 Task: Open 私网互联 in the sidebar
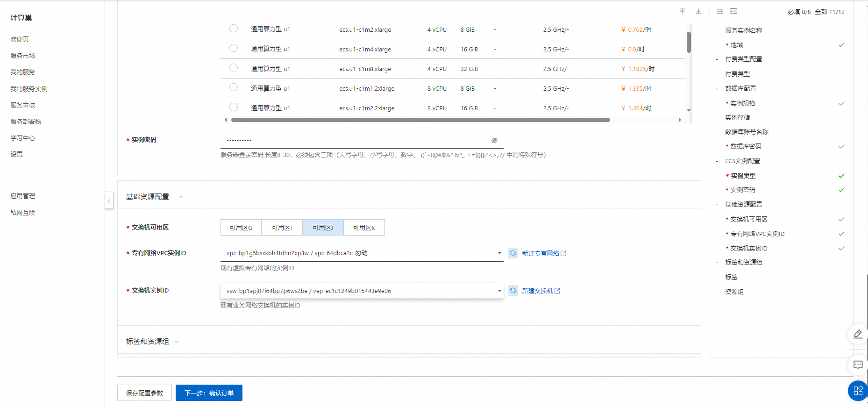tap(23, 213)
